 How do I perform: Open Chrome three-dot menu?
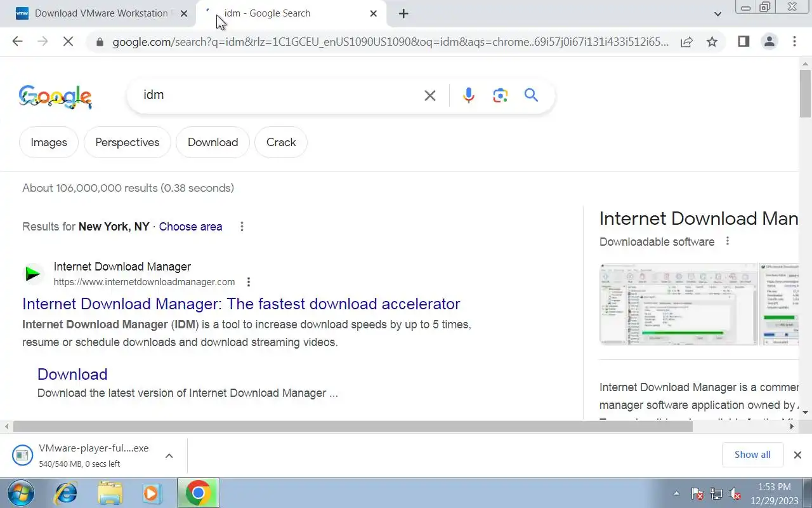point(794,42)
